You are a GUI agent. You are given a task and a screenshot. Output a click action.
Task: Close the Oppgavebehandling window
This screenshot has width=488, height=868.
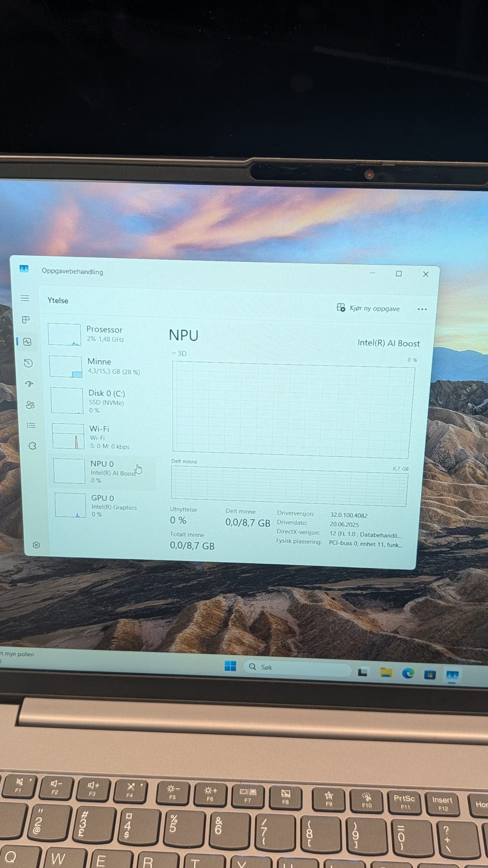pos(426,274)
